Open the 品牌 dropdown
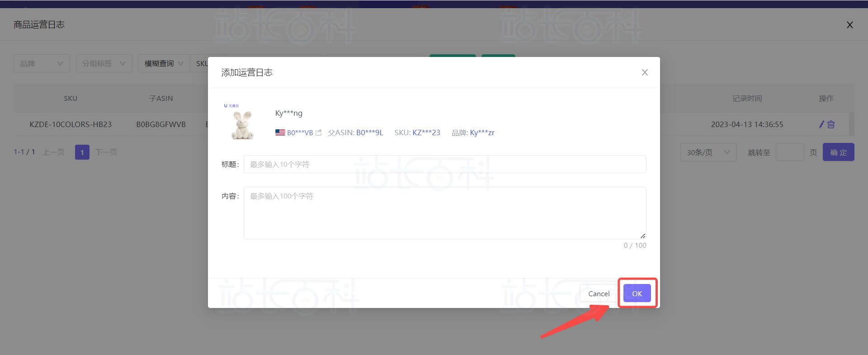Image resolution: width=868 pixels, height=355 pixels. click(x=42, y=63)
